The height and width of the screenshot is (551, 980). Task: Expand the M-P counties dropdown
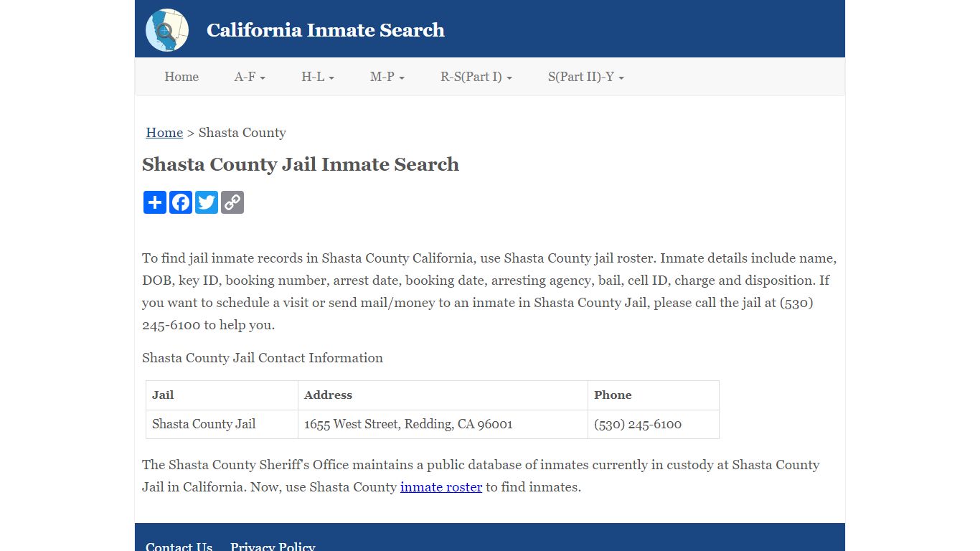click(387, 77)
